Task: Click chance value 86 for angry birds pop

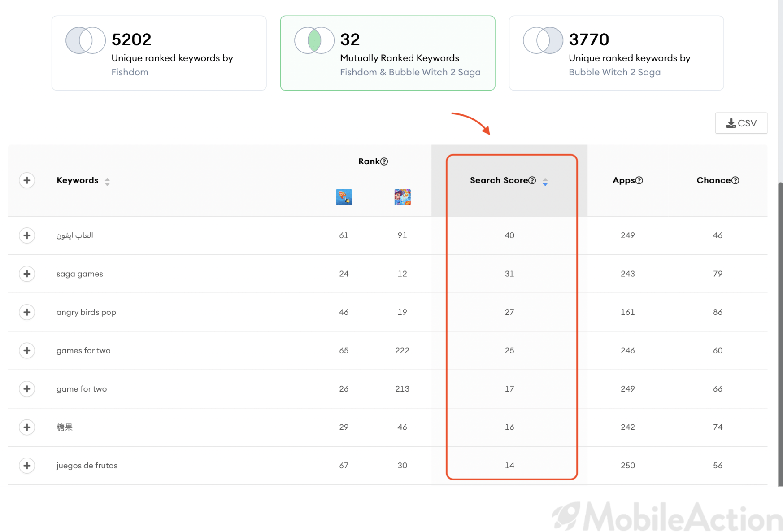Action: click(x=718, y=312)
